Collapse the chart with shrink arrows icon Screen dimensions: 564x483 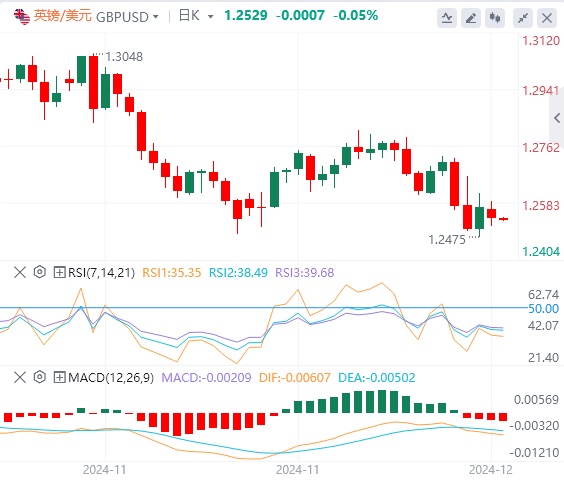523,18
